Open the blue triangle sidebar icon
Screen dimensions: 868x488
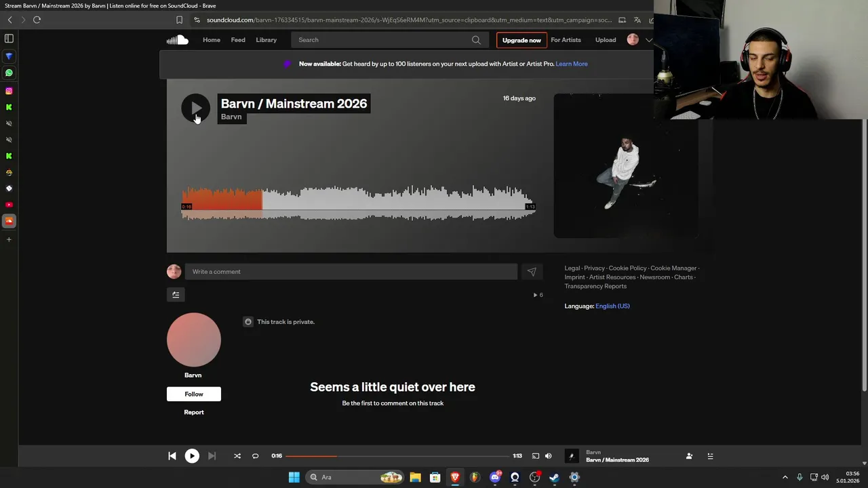[9, 56]
